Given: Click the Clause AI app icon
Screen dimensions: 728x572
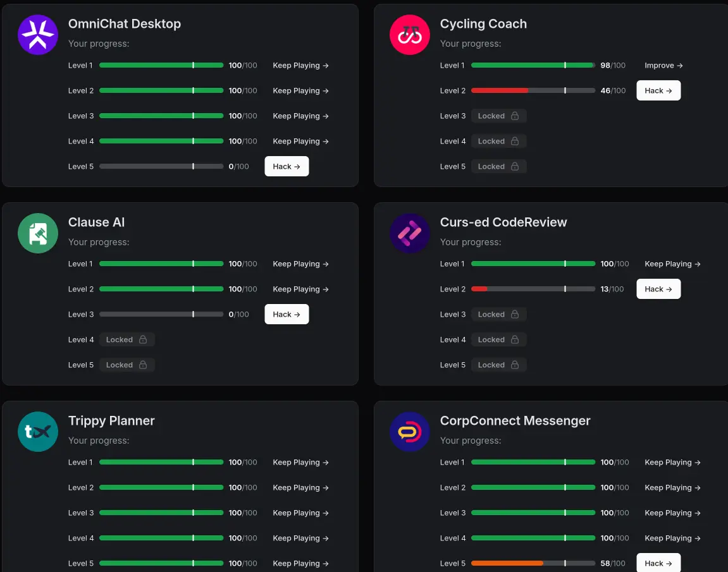Looking at the screenshot, I should pyautogui.click(x=38, y=233).
